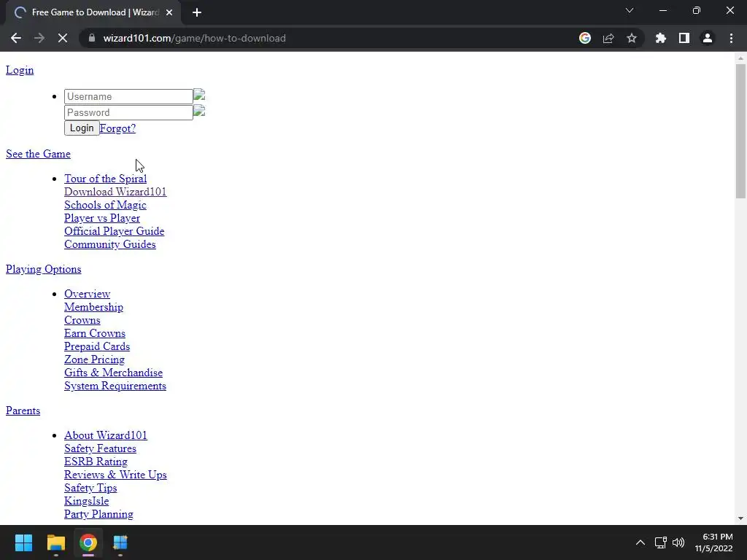Image resolution: width=747 pixels, height=560 pixels.
Task: Open the Extensions puzzle icon
Action: [x=661, y=38]
